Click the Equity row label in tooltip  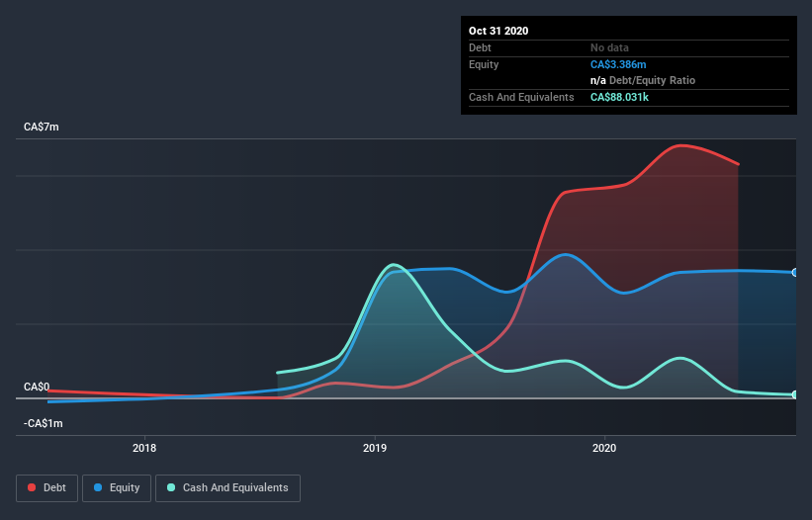point(484,64)
